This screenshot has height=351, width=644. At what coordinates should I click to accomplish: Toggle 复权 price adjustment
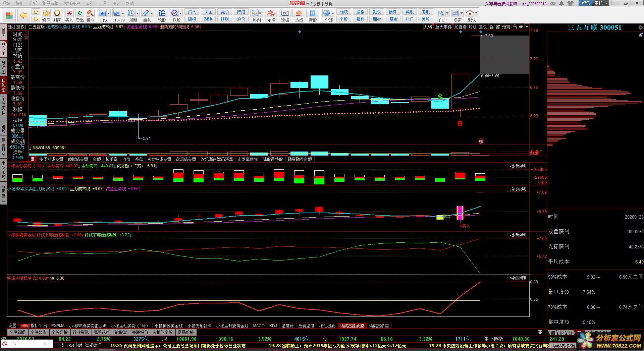pos(483,27)
